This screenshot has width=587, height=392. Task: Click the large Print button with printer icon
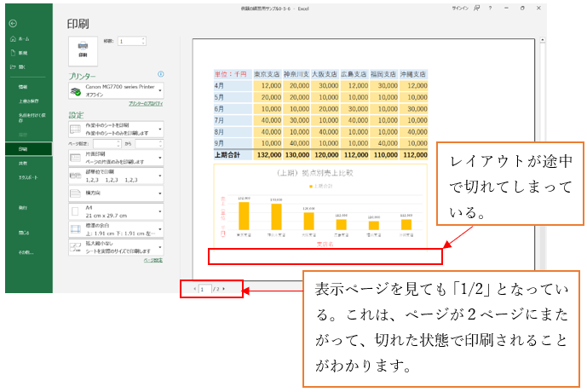pyautogui.click(x=83, y=50)
